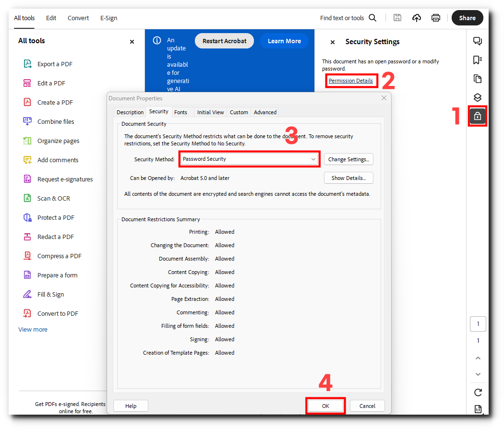Viewport: 504px width, 430px height.
Task: Click the page display settings icon at bottom right
Action: click(478, 409)
